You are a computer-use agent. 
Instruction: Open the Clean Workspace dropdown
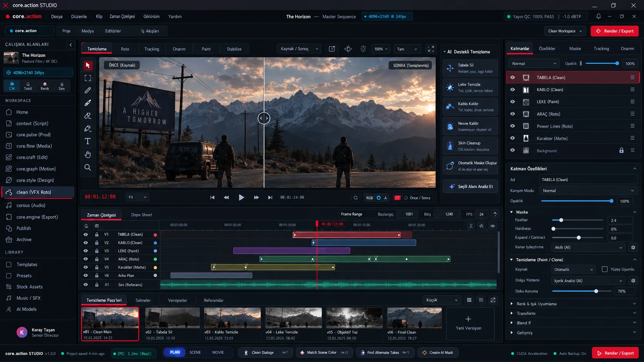pos(565,31)
